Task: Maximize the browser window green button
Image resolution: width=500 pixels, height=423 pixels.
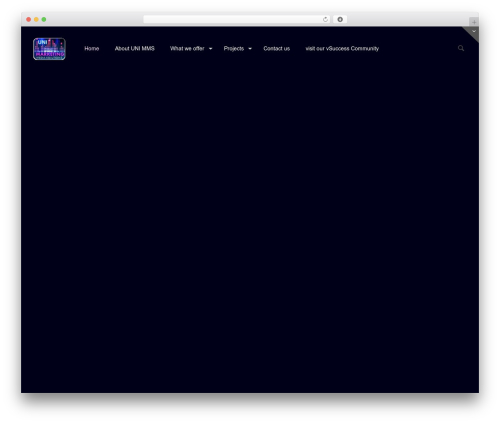Action: (44, 19)
